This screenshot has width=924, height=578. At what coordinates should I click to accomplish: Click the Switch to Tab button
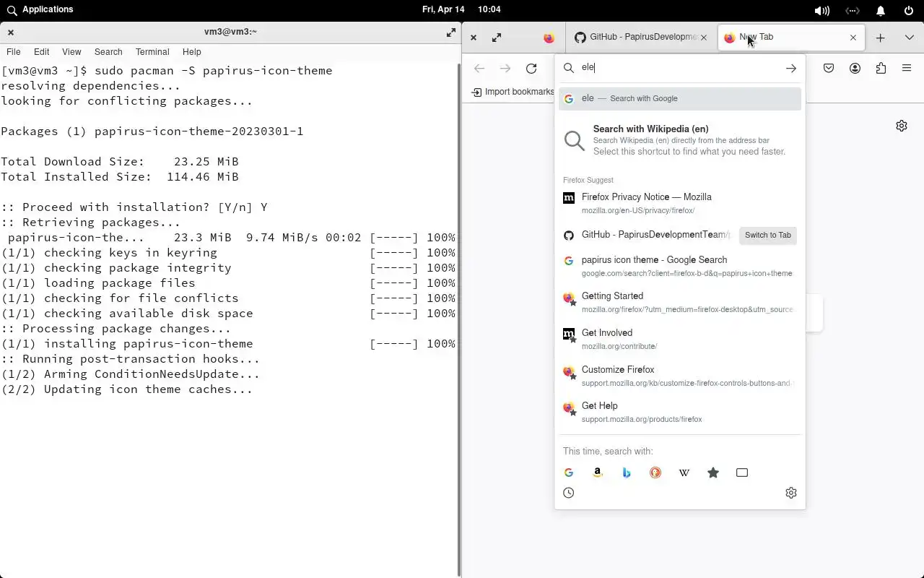click(x=767, y=235)
